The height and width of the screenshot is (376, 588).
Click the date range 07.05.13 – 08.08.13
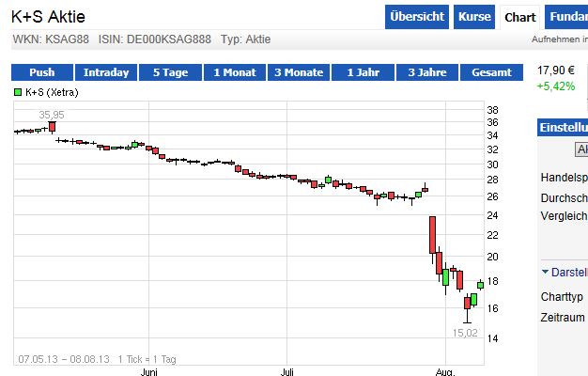click(x=64, y=359)
